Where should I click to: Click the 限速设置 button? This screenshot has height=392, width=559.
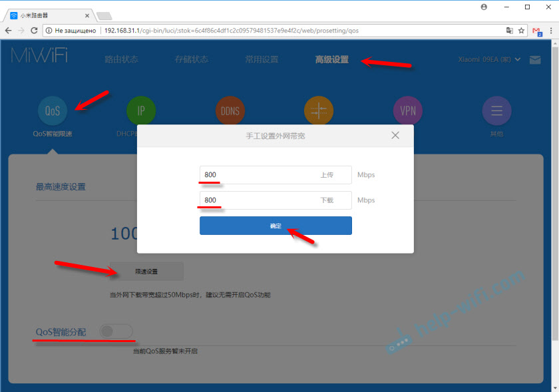tap(146, 272)
